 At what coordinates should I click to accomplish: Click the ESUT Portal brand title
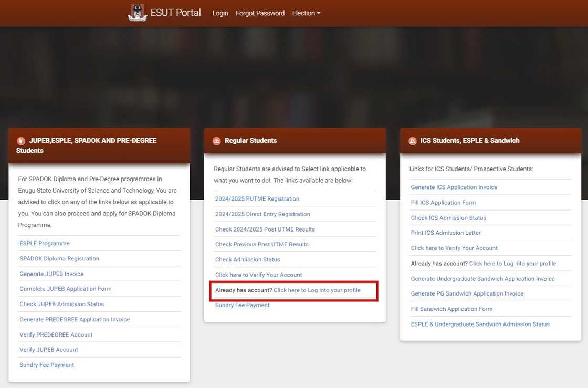pos(175,13)
